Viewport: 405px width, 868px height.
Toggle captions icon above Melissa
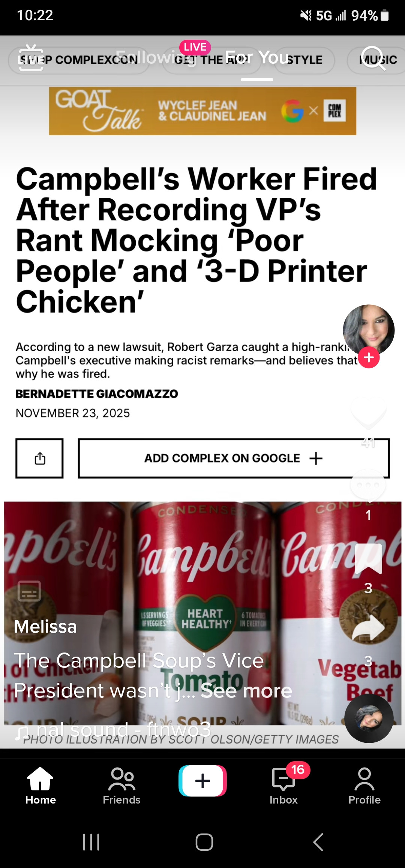click(29, 591)
